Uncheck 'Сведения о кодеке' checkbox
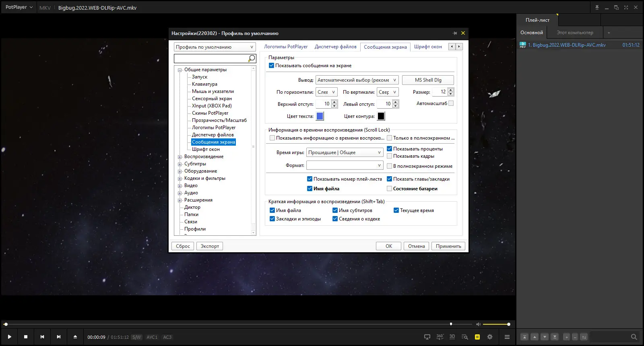 click(335, 219)
